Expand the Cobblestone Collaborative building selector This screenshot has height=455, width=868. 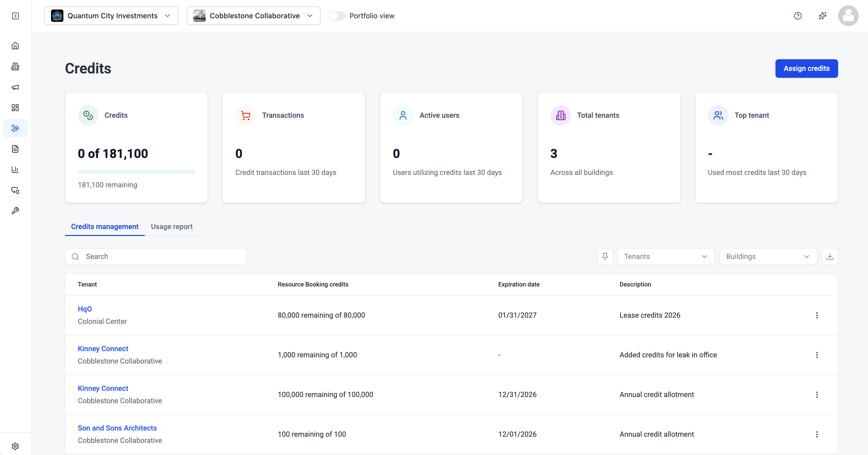click(253, 16)
